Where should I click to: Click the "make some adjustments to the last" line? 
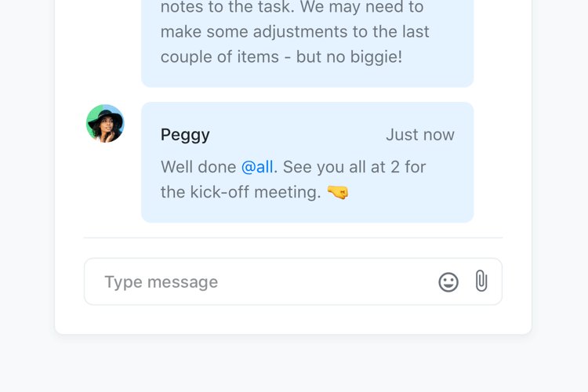click(295, 33)
